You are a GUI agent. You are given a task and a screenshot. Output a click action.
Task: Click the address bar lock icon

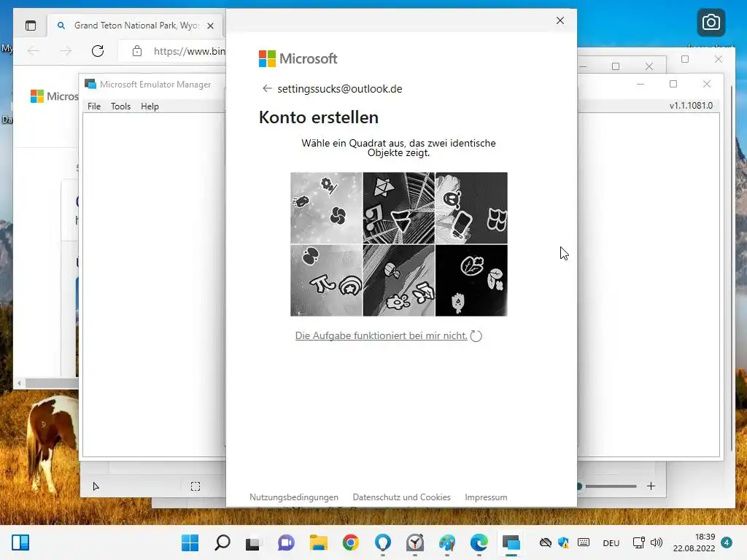[x=136, y=51]
